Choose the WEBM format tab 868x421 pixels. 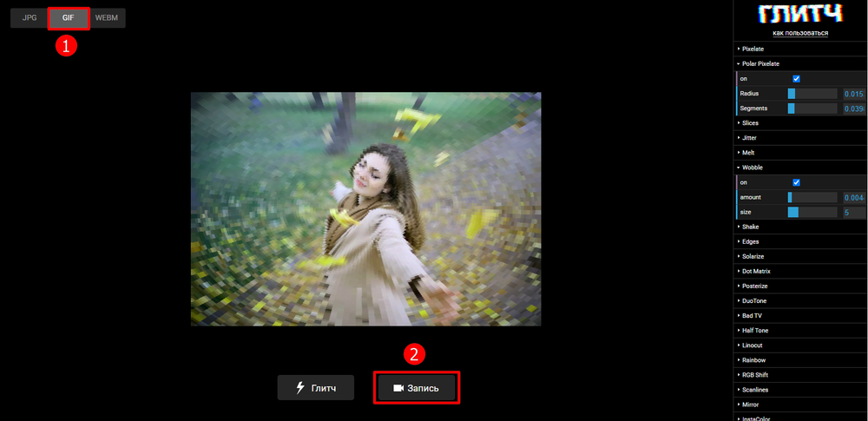pos(106,18)
